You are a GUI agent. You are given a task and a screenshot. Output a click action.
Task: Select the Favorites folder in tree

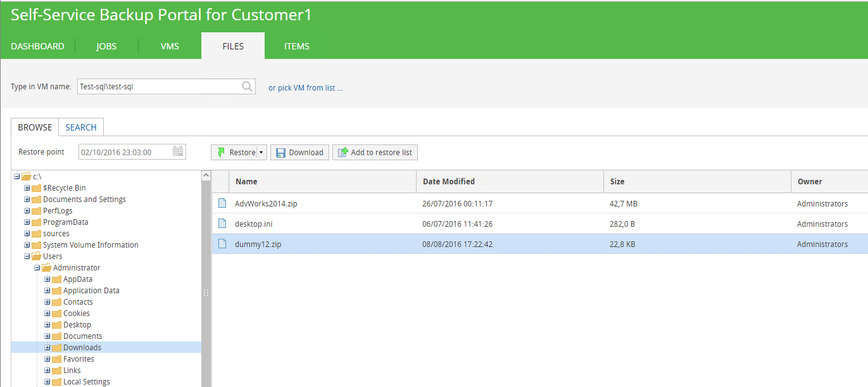pyautogui.click(x=79, y=359)
